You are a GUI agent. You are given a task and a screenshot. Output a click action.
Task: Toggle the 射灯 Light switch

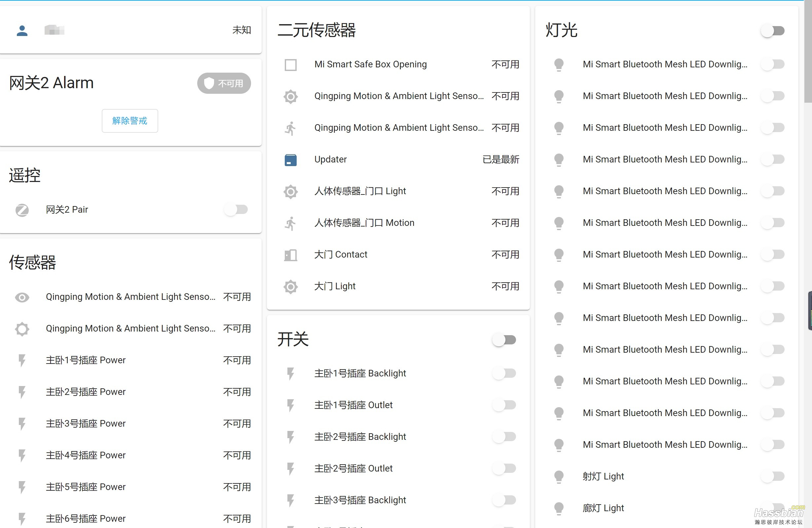click(773, 476)
